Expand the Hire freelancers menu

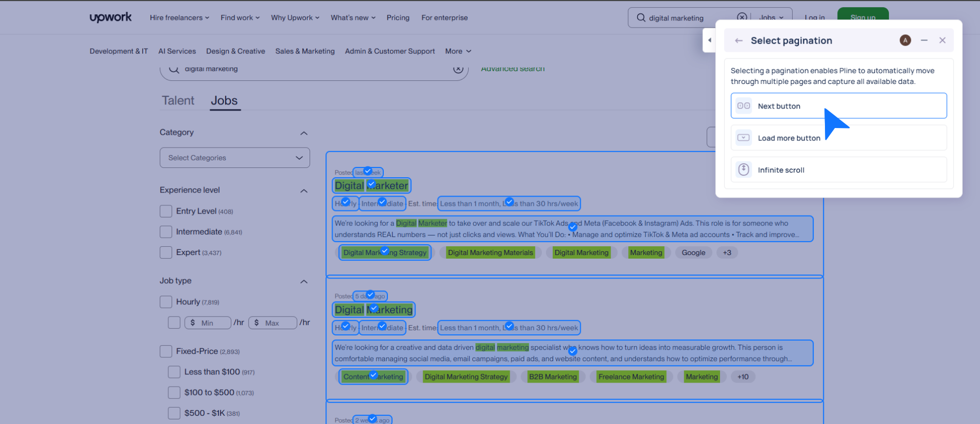click(x=179, y=17)
